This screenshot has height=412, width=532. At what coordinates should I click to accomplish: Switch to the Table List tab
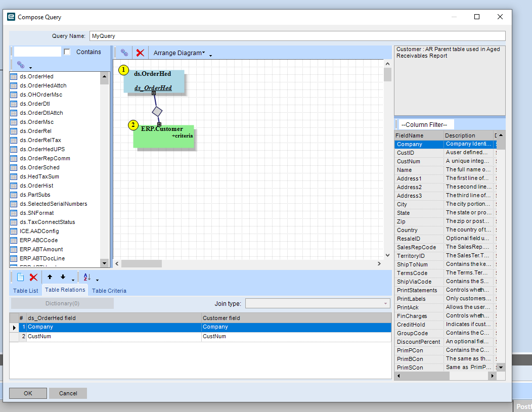25,291
